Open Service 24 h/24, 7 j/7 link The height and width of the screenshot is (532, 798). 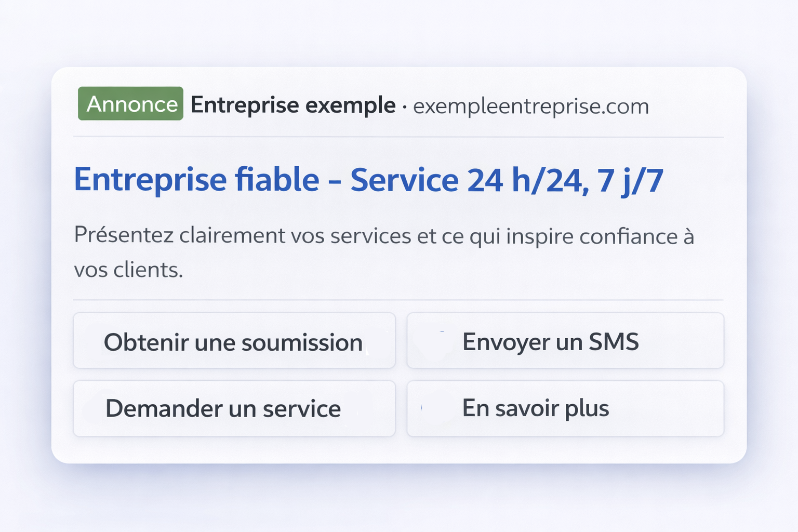click(507, 180)
